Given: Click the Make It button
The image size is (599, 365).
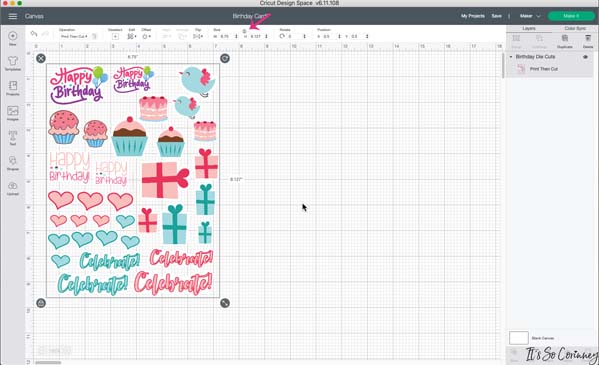Looking at the screenshot, I should [571, 16].
